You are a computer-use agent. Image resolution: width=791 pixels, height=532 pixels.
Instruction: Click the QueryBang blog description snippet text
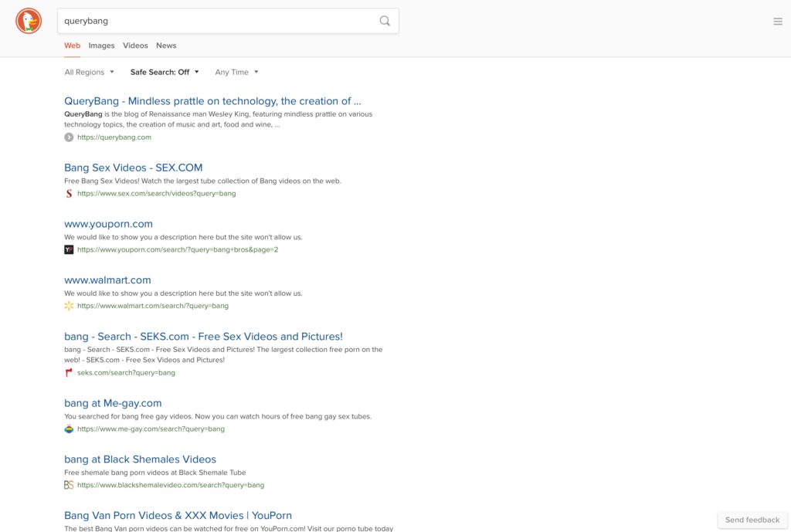click(x=218, y=120)
